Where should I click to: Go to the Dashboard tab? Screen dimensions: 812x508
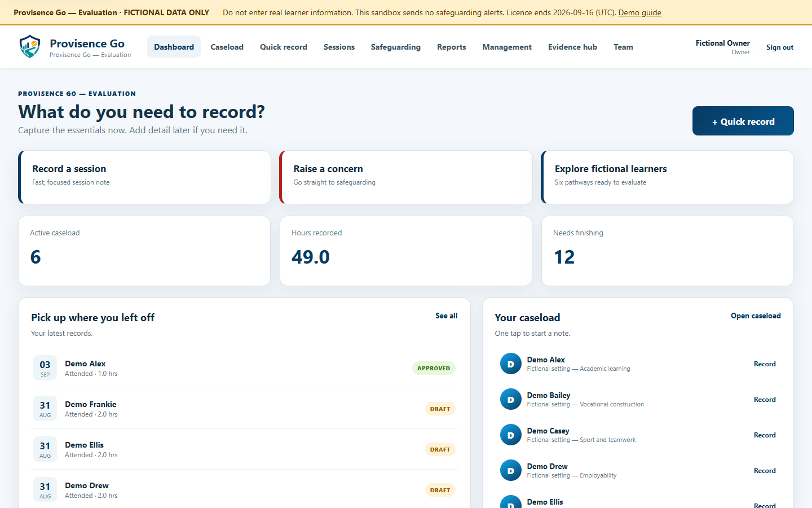tap(174, 47)
